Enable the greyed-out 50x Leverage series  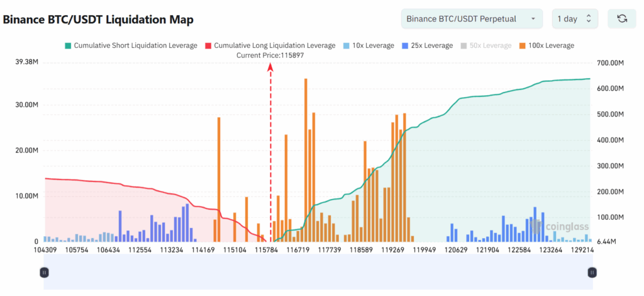point(487,45)
